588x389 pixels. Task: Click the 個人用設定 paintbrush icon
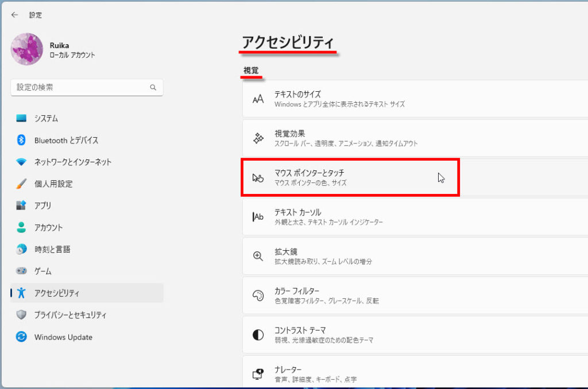pos(21,184)
